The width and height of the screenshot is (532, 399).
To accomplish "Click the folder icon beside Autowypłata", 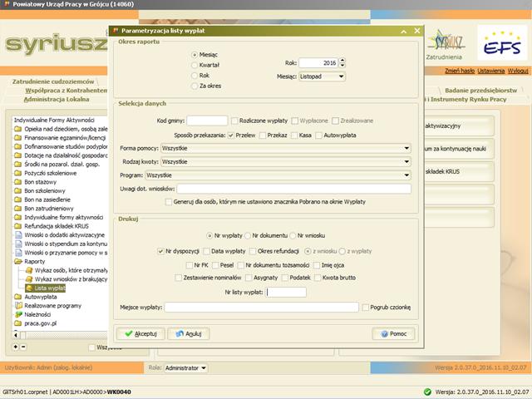I will pyautogui.click(x=18, y=297).
